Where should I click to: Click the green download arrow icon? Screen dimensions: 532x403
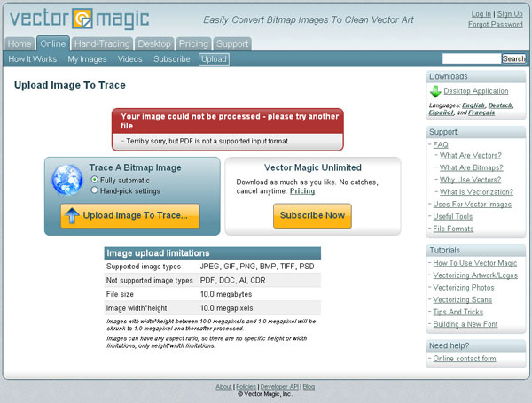(434, 91)
